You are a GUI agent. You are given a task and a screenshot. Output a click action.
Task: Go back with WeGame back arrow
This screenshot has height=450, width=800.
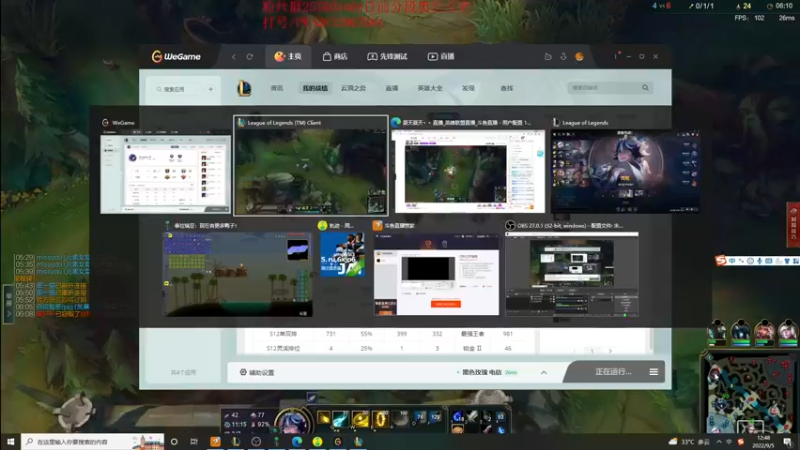[234, 57]
